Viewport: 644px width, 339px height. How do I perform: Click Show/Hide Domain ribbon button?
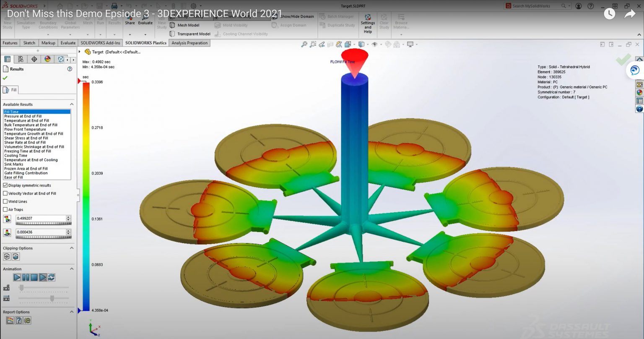tap(293, 16)
